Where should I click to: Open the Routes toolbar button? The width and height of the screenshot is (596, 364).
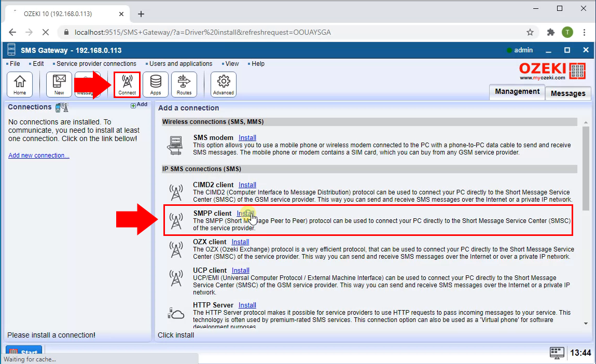pos(184,85)
